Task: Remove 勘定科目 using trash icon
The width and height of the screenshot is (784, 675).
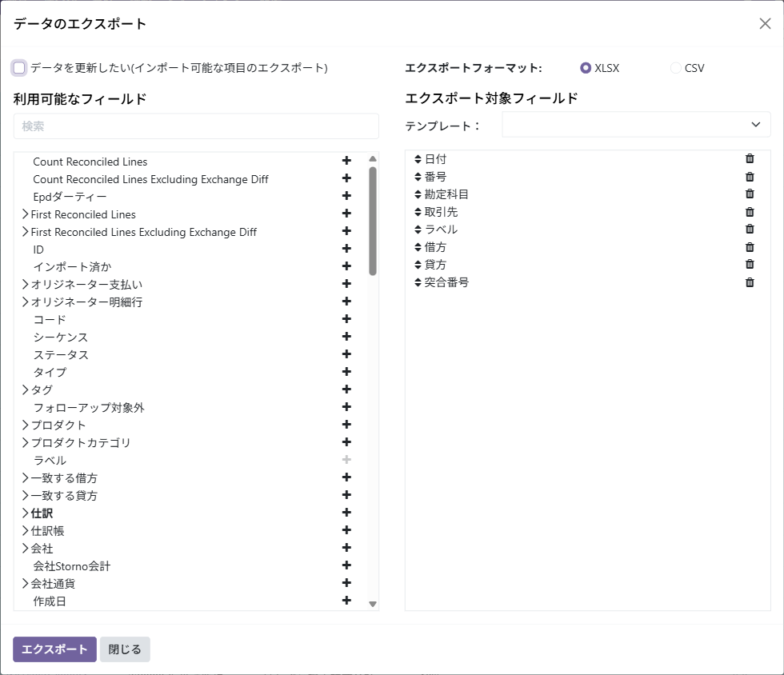Action: 750,194
